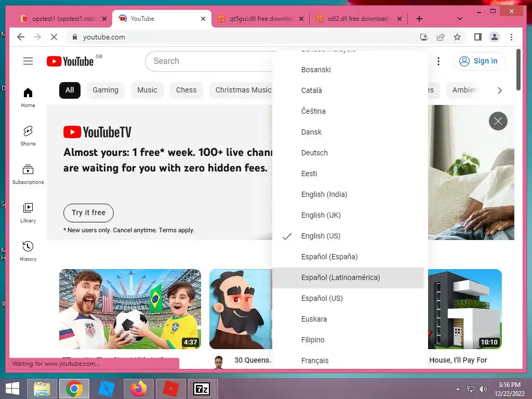Image resolution: width=532 pixels, height=399 pixels.
Task: Click browser forward arrow
Action: (x=37, y=37)
